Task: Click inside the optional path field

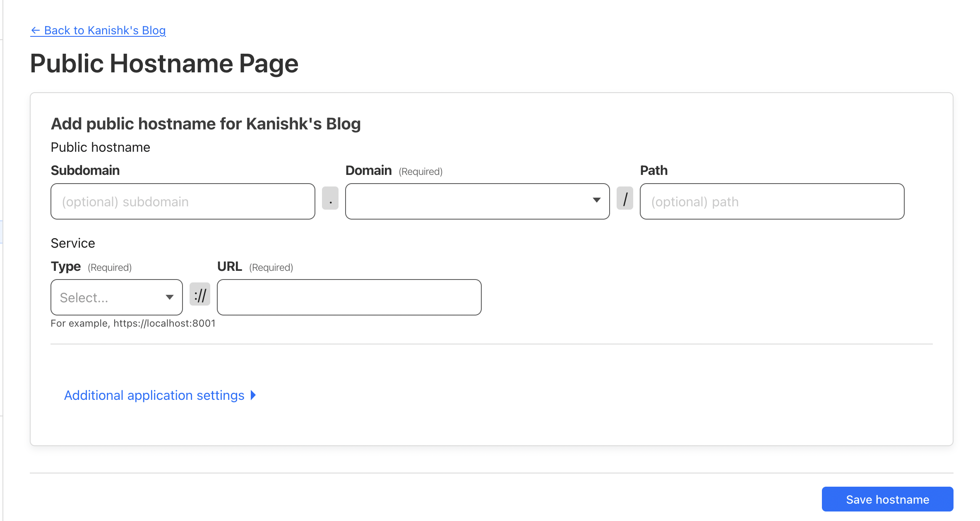Action: click(x=771, y=201)
